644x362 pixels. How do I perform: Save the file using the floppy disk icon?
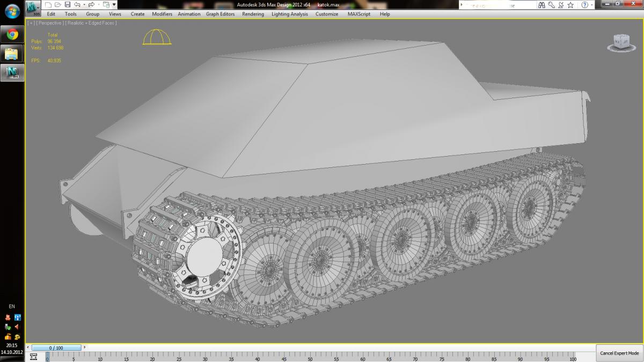pyautogui.click(x=67, y=5)
